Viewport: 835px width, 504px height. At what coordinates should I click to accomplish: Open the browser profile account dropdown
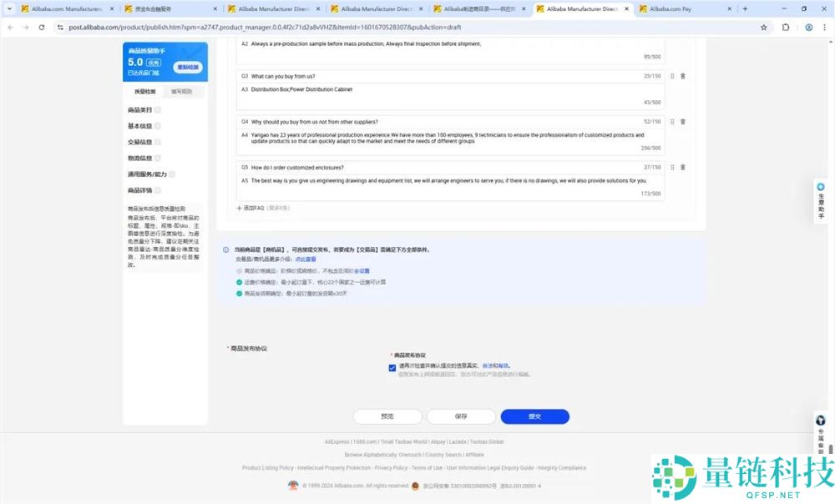(807, 27)
